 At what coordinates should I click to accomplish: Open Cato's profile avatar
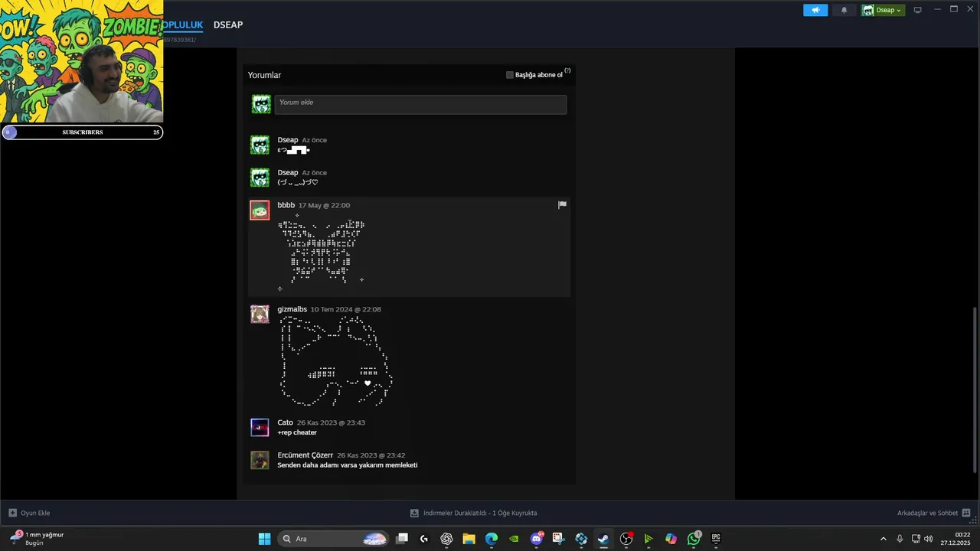260,427
